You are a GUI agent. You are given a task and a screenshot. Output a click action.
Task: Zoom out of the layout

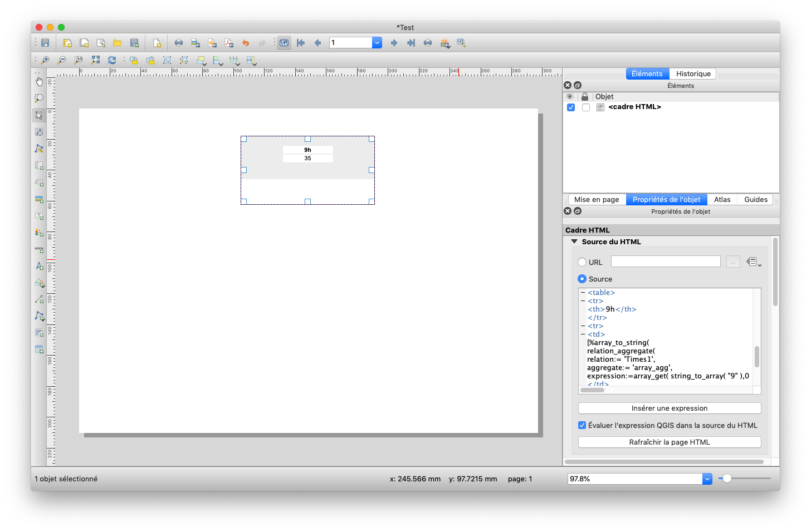click(62, 60)
